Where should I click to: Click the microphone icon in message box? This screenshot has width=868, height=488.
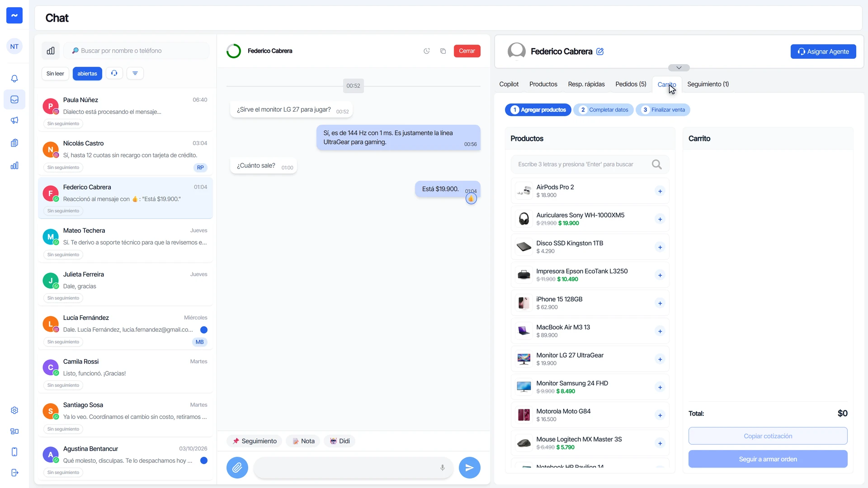[443, 468]
